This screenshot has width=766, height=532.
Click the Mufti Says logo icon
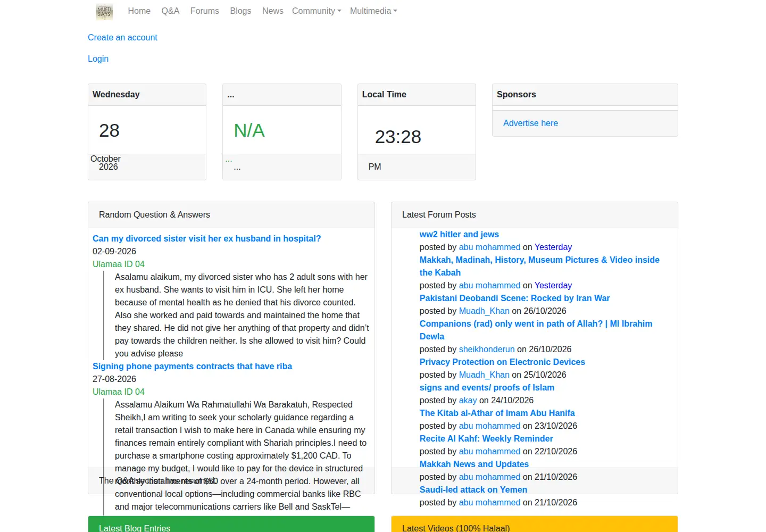point(104,12)
